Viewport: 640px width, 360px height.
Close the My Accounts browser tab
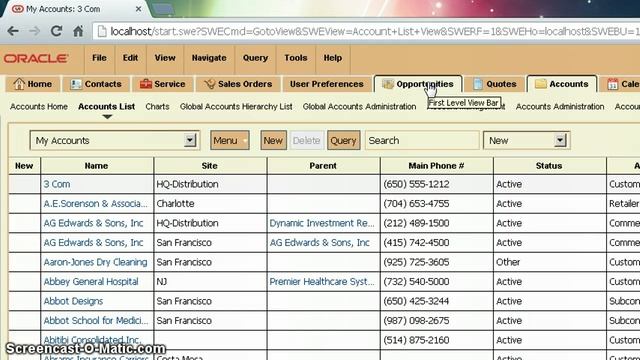click(138, 9)
